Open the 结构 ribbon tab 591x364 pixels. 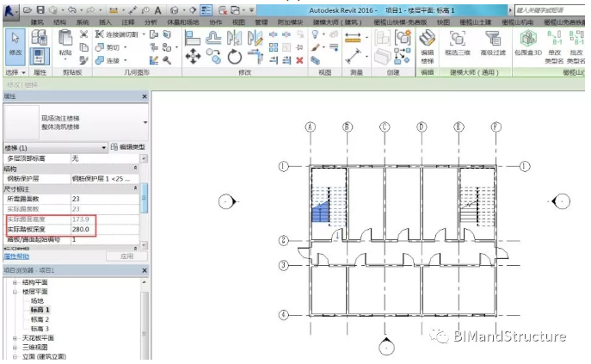(59, 22)
